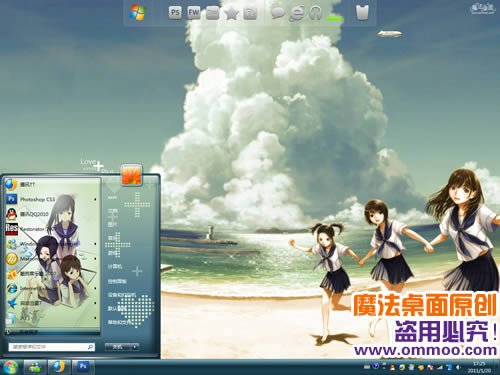Open the recycle bin icon on the dock
The image size is (500, 375).
click(362, 13)
